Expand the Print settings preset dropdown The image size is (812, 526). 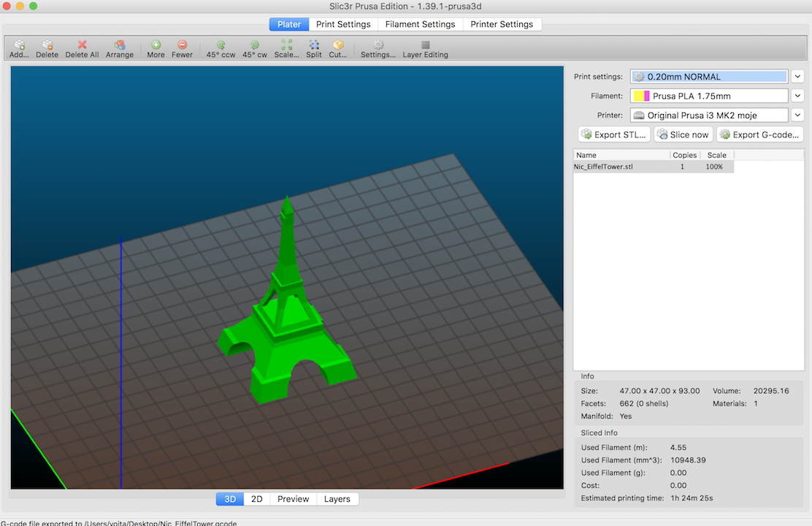(x=797, y=77)
